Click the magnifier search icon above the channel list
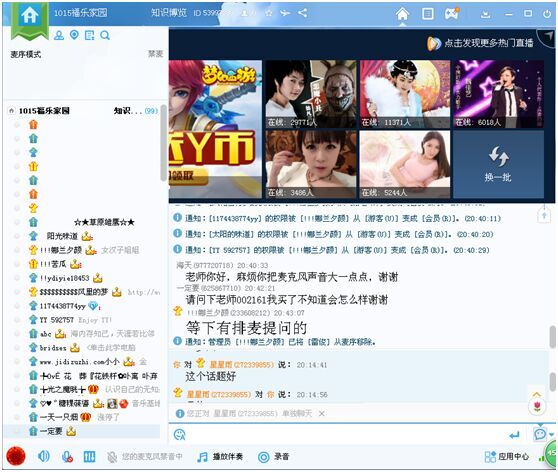 point(105,35)
